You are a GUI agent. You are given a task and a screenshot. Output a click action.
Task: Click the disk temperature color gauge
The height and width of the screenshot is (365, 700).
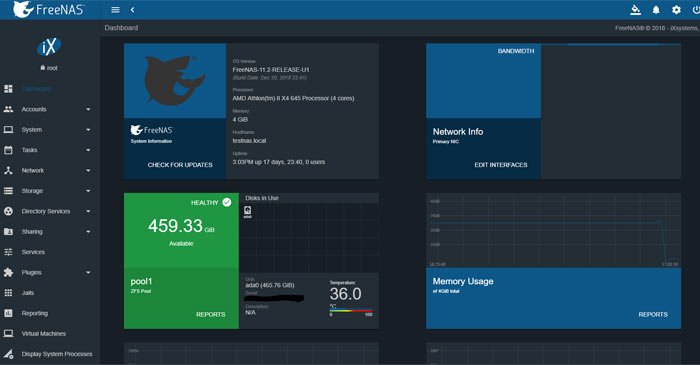[351, 311]
